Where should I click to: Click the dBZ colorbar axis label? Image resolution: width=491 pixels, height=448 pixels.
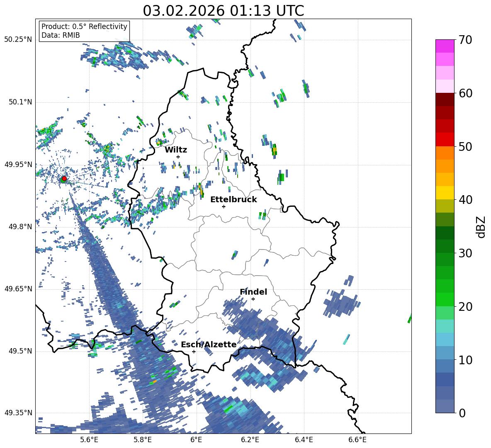coord(481,227)
